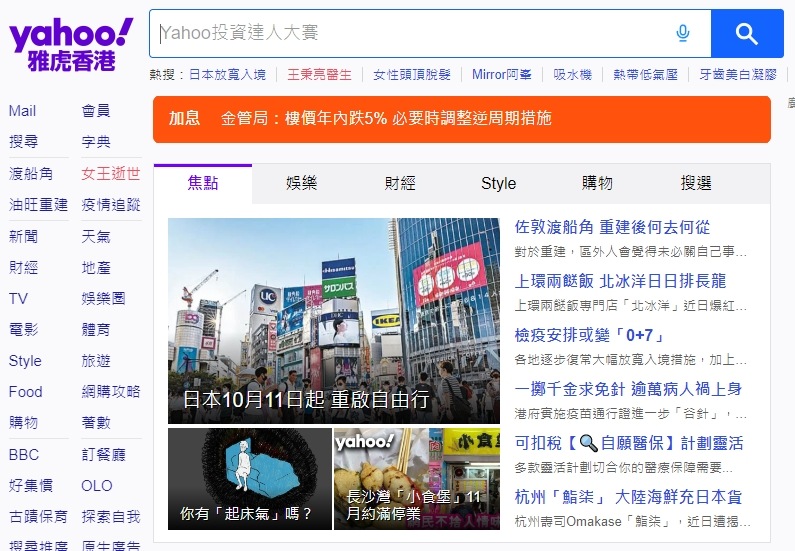
Task: Open summary text 各地逐步復常大幅放寬入境措施
Action: [x=631, y=360]
